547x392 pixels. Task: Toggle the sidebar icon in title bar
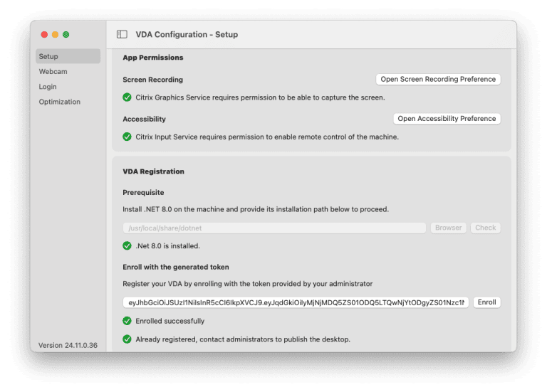coord(122,34)
